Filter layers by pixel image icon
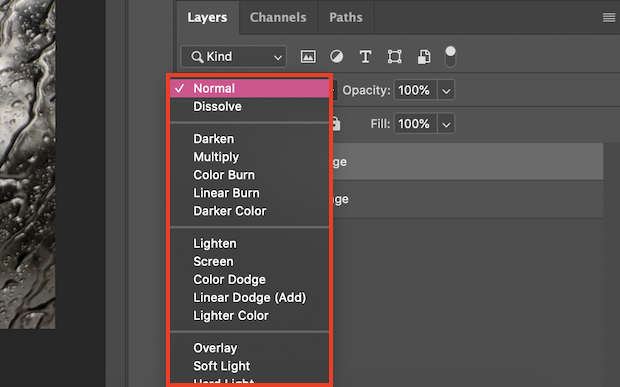 [x=308, y=57]
